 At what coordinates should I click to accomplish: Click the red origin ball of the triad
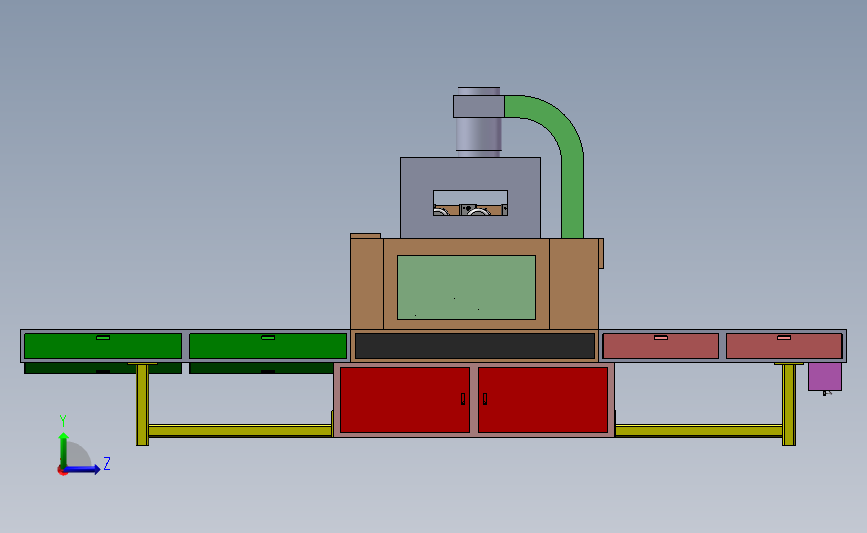pos(62,471)
